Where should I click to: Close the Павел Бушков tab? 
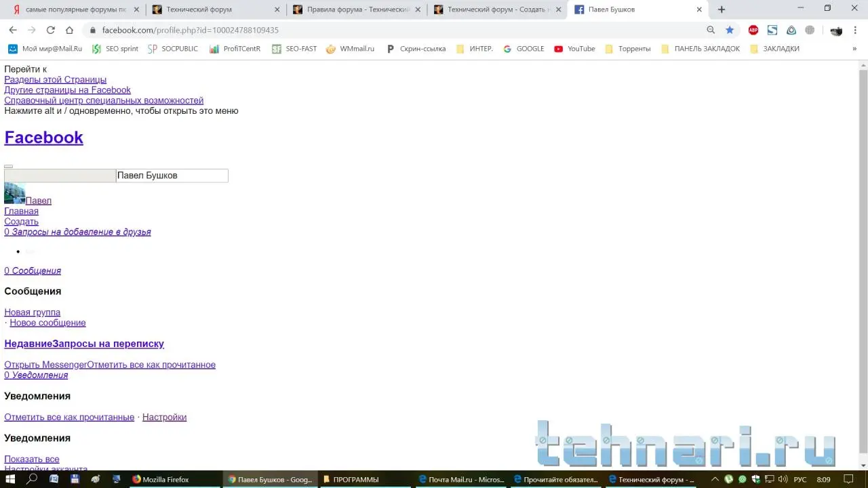click(x=699, y=9)
